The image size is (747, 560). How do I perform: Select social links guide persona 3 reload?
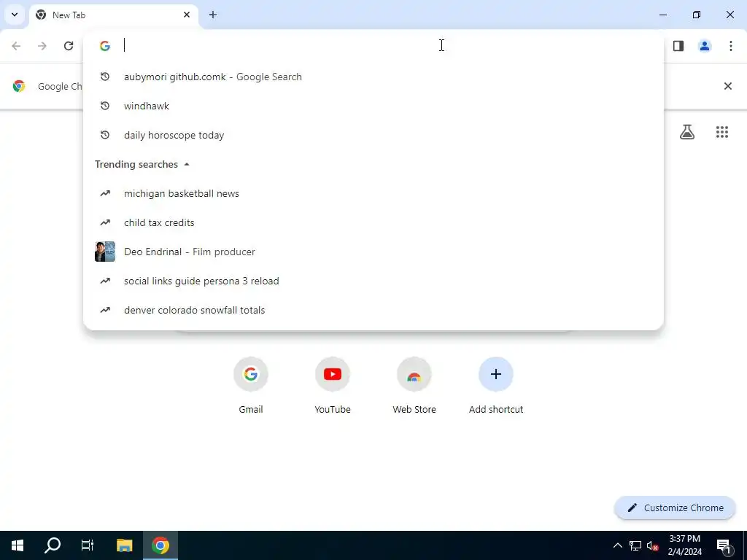coord(373,281)
